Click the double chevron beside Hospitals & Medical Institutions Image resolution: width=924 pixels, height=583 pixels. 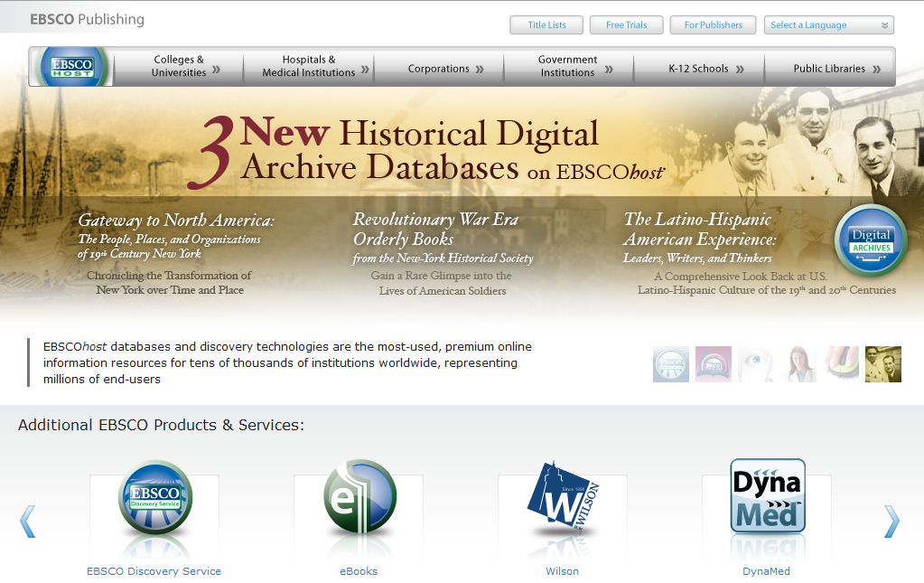point(366,69)
